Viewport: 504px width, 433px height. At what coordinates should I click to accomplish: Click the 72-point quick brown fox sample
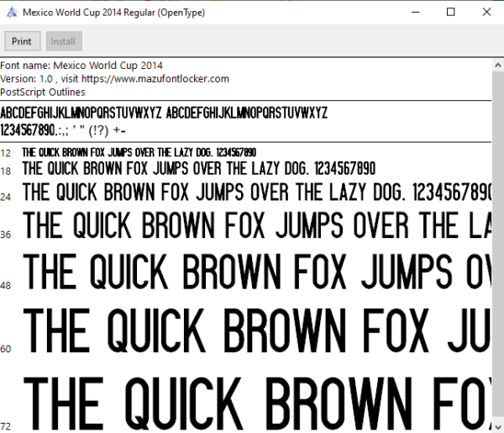tap(257, 404)
